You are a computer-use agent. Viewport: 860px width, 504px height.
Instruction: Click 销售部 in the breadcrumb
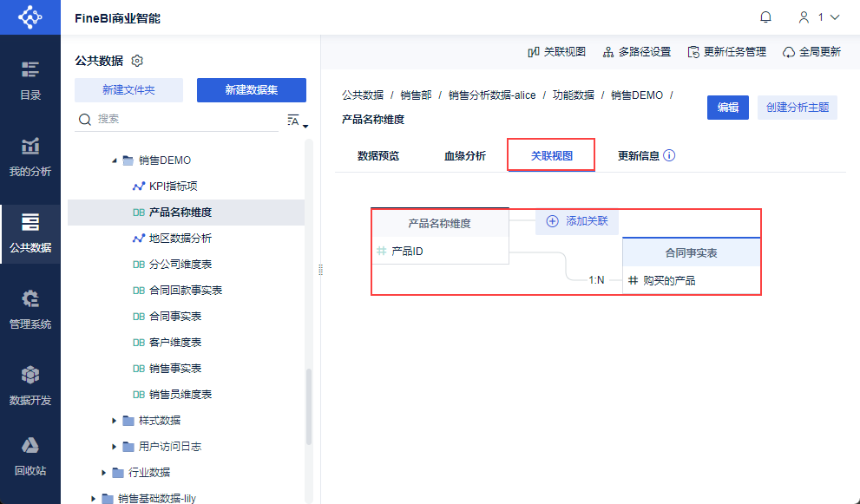click(x=417, y=95)
